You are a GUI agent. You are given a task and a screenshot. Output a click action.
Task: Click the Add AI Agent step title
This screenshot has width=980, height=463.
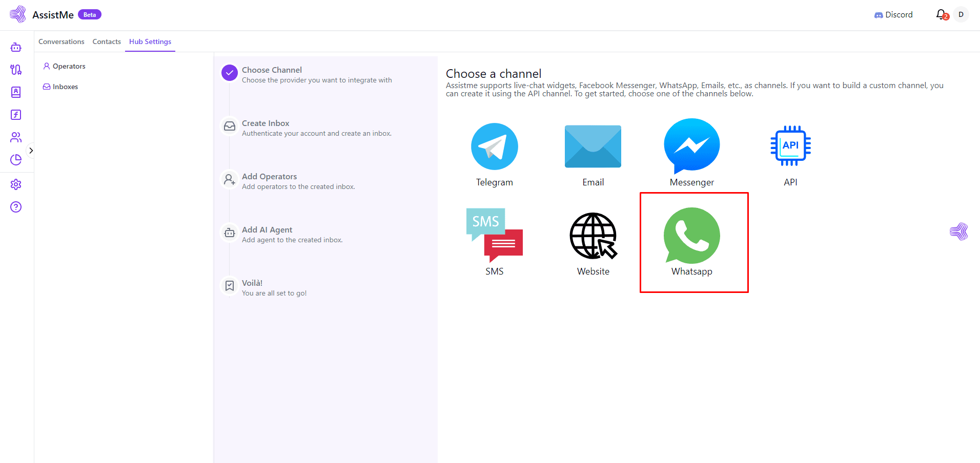(x=267, y=229)
